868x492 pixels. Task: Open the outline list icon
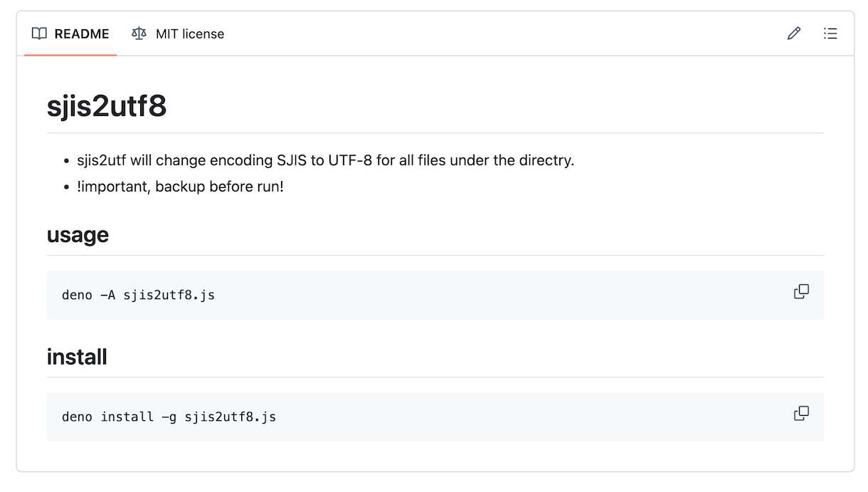pos(830,33)
